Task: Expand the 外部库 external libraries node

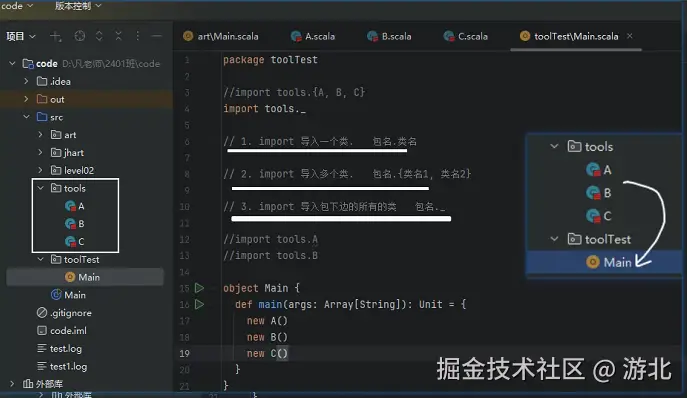Action: (x=12, y=384)
